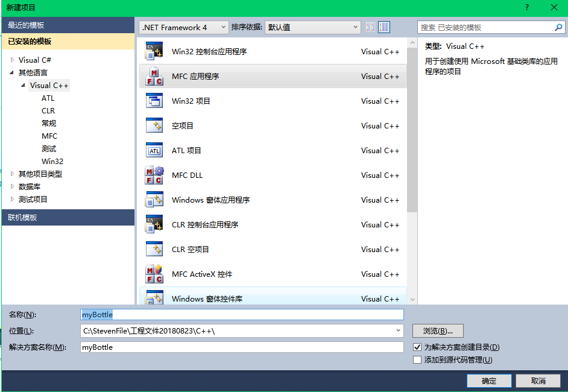This screenshot has height=392, width=568.
Task: Select the MFC DLL template name
Action: click(x=187, y=175)
